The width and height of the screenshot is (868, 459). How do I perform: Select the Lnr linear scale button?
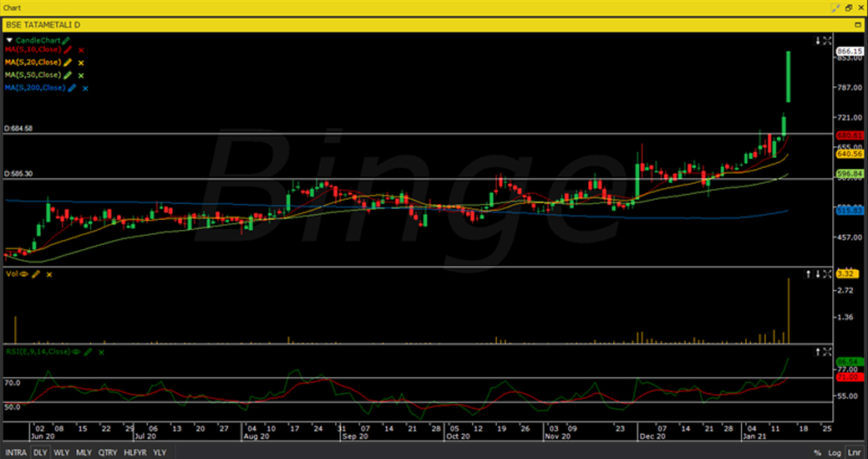(x=854, y=452)
